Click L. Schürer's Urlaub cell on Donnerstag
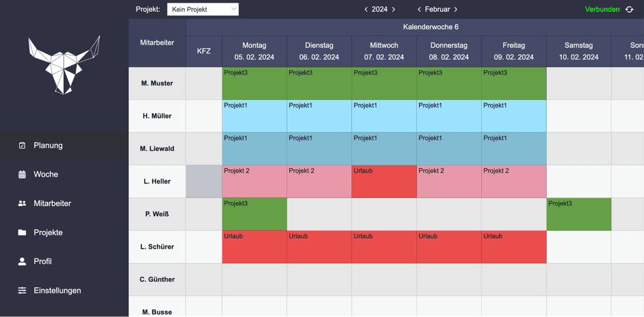The width and height of the screenshot is (644, 317). (449, 247)
